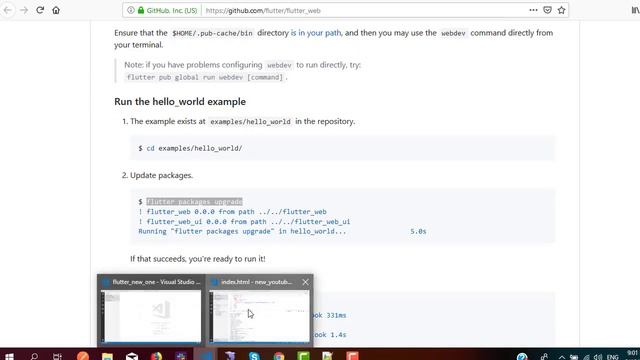Click '$HOME/.pub-cache/bin' inline code
Screen dimensions: 640x360
pyautogui.click(x=212, y=33)
